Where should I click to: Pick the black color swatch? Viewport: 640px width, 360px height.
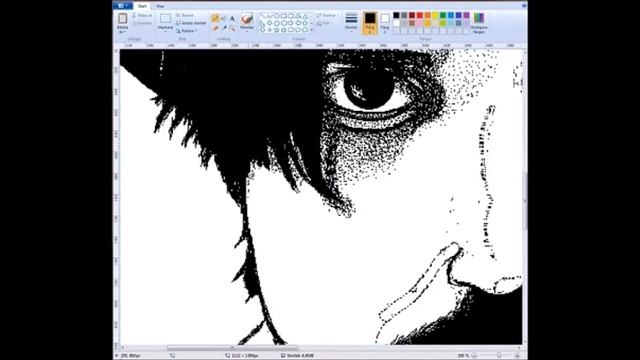pos(396,16)
